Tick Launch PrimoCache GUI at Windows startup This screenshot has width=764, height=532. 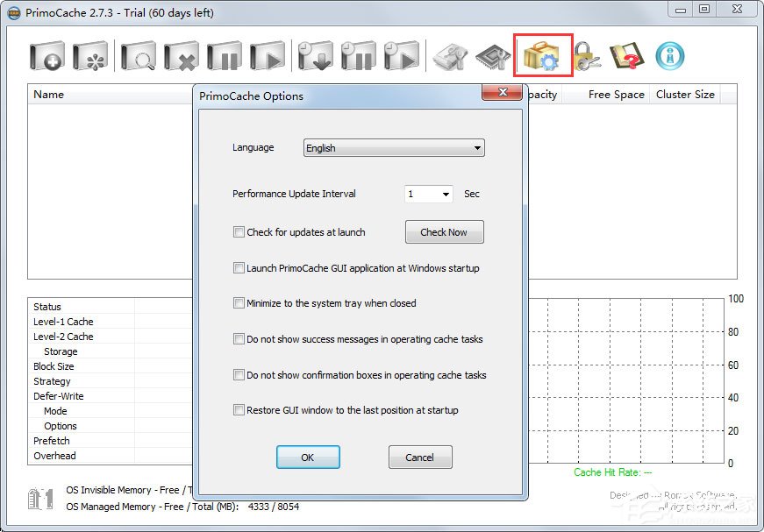239,268
